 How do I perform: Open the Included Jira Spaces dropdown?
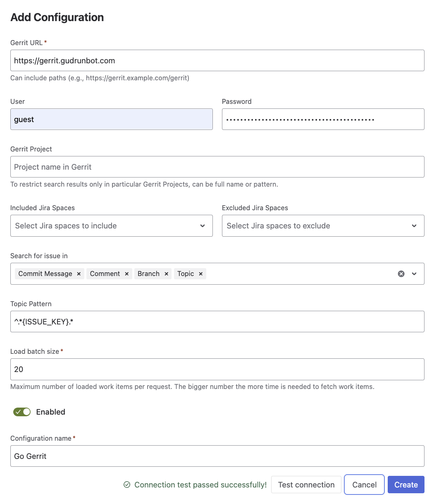[112, 226]
